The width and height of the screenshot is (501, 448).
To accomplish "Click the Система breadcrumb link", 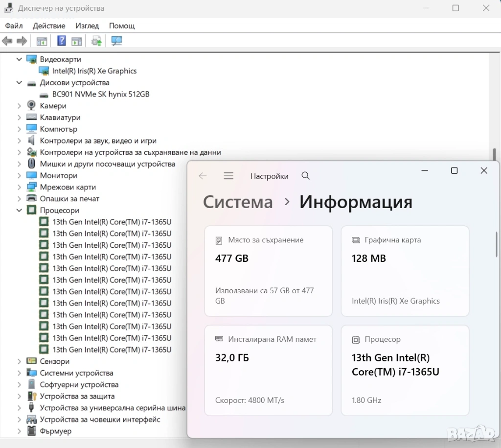I will click(238, 202).
